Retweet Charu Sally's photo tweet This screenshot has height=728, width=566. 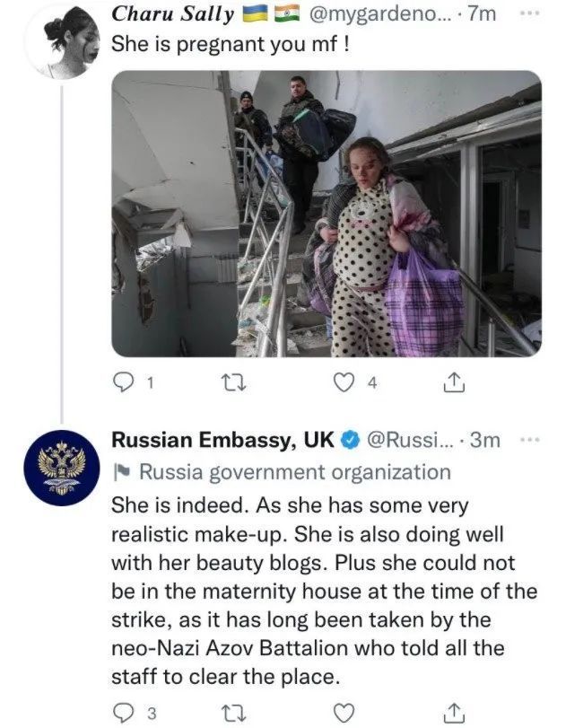pyautogui.click(x=234, y=383)
